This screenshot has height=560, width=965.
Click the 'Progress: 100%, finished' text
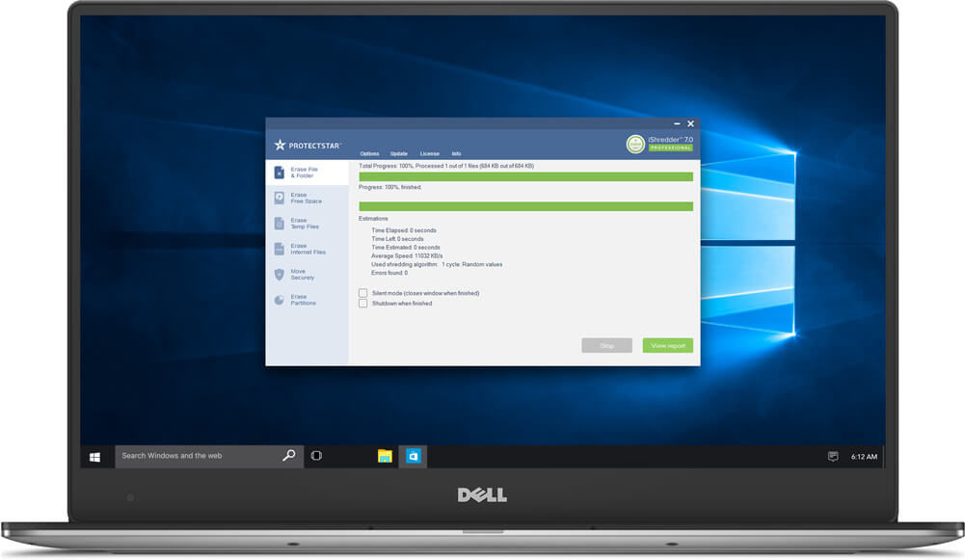tap(390, 187)
